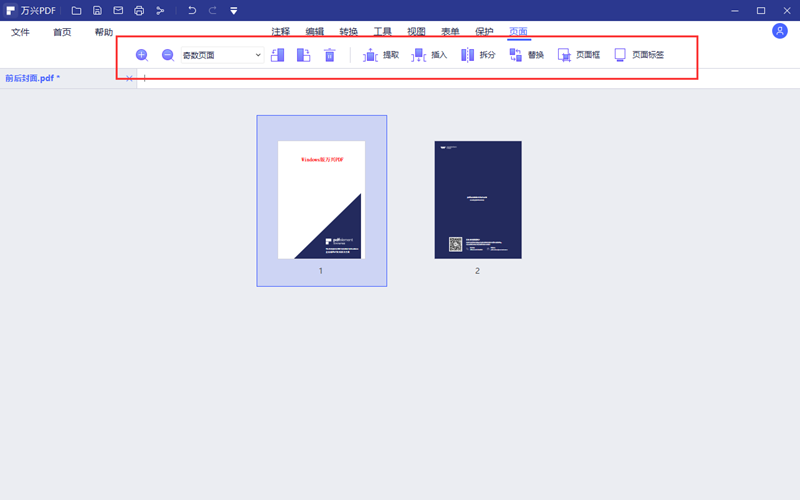Delete selected page with trash icon
The image size is (800, 500).
pos(329,55)
